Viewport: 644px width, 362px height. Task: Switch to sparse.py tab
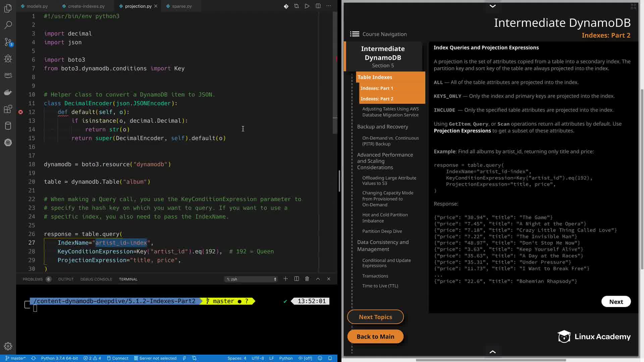181,6
